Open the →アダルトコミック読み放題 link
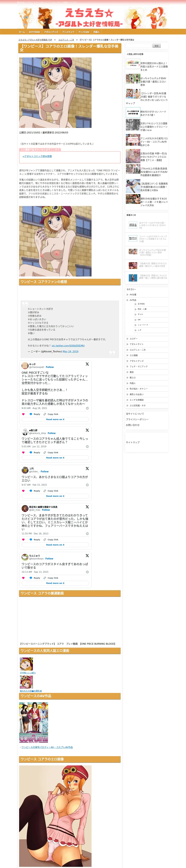The width and height of the screenshot is (186, 868). [x=37, y=156]
